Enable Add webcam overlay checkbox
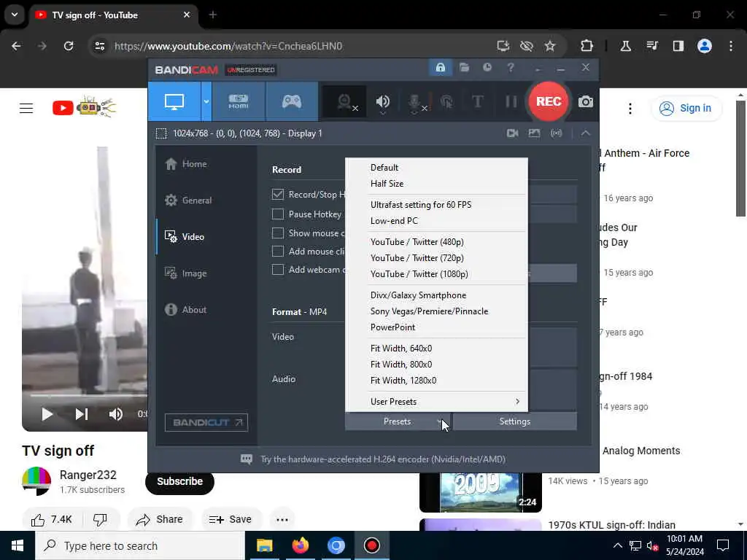 point(278,270)
